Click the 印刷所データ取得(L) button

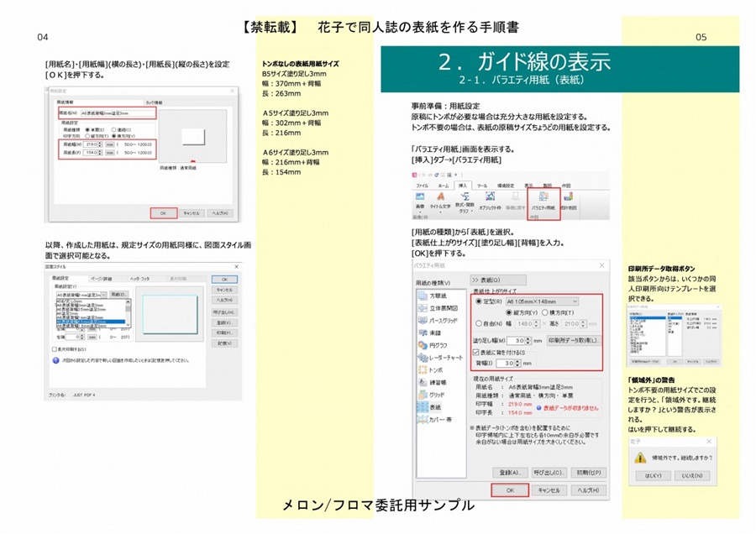coord(574,340)
